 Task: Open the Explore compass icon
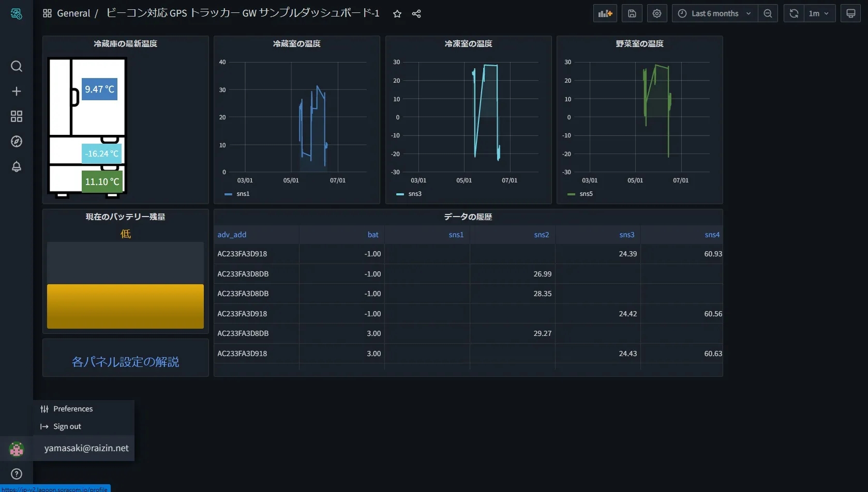coord(17,142)
